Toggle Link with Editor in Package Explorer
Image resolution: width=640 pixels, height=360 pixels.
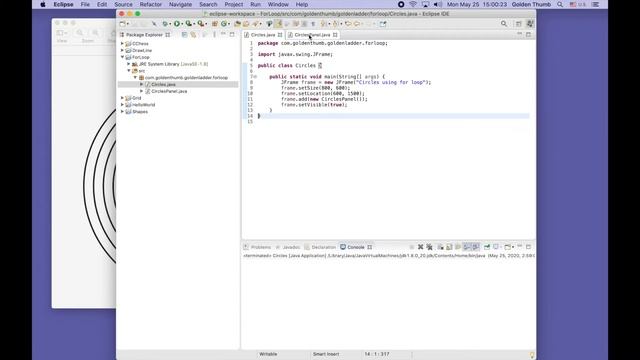click(193, 35)
